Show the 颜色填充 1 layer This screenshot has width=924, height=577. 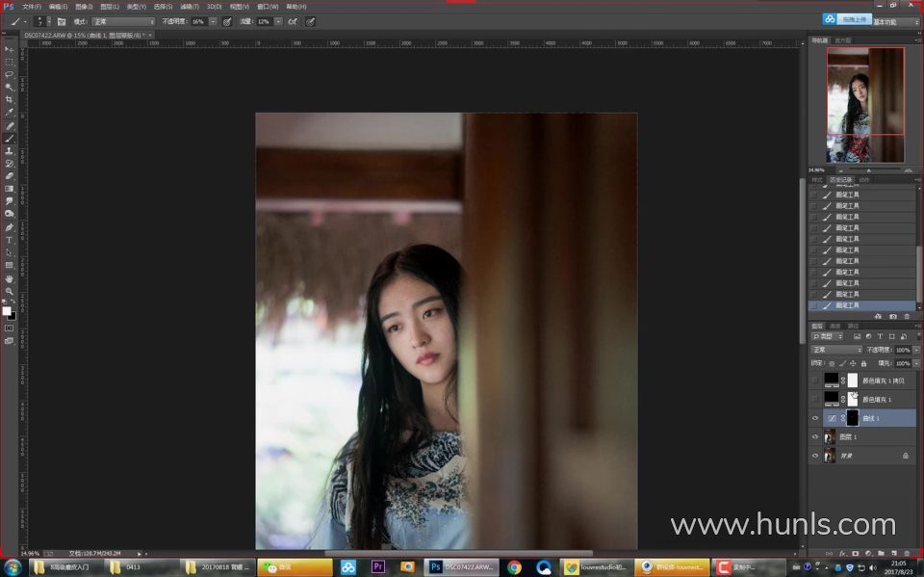pos(815,400)
